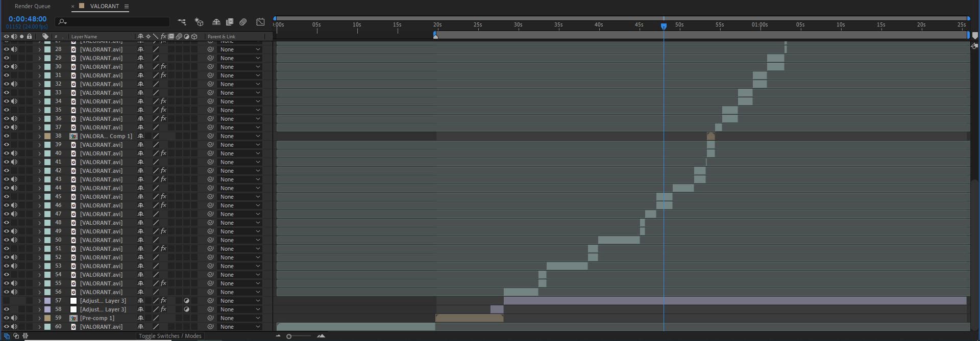Toggle visibility of Adjustment Layer 58
The image size is (980, 341).
tap(7, 309)
